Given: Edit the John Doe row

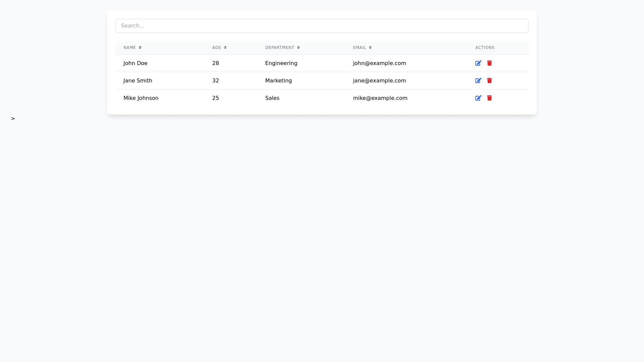Looking at the screenshot, I should tap(478, 63).
